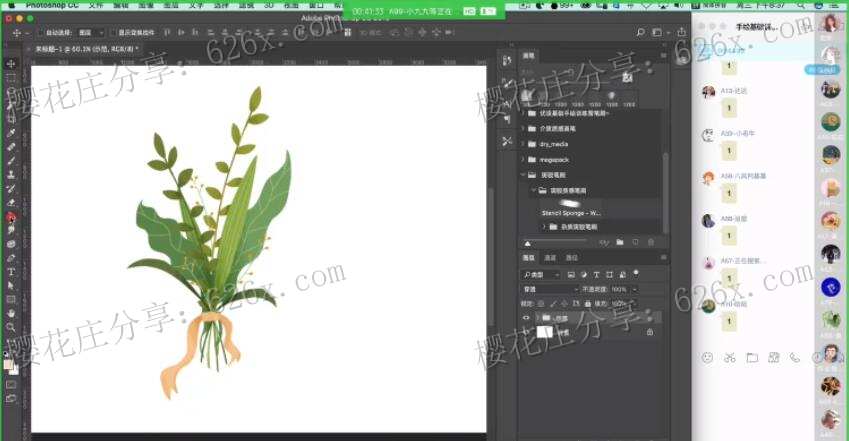Click the foreground color swatch
The width and height of the screenshot is (849, 441).
(x=8, y=365)
